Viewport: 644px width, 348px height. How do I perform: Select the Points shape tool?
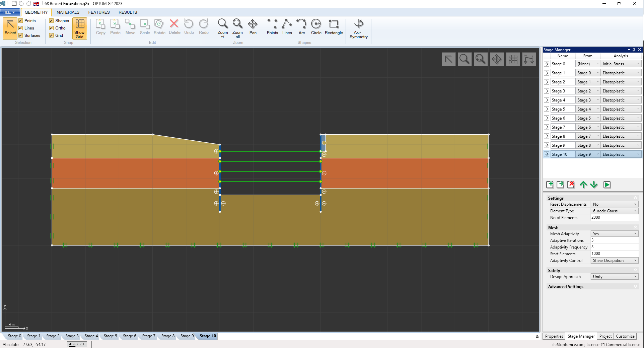click(272, 27)
